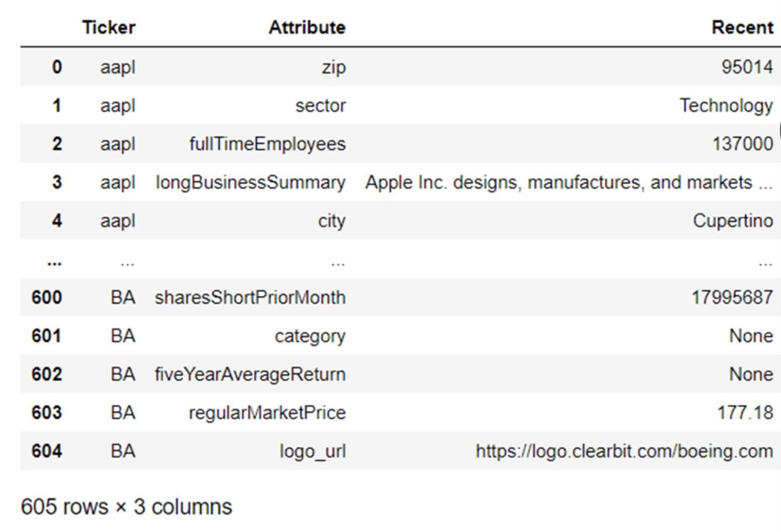Click the Apple Inc. summary text
Viewport: 781px width, 532px height.
coord(569,183)
